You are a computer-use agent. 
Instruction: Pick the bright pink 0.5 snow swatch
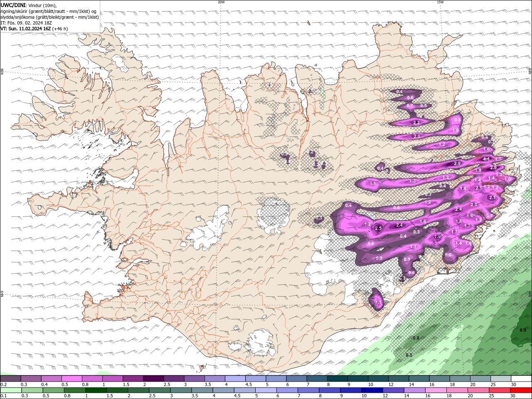pos(71,379)
